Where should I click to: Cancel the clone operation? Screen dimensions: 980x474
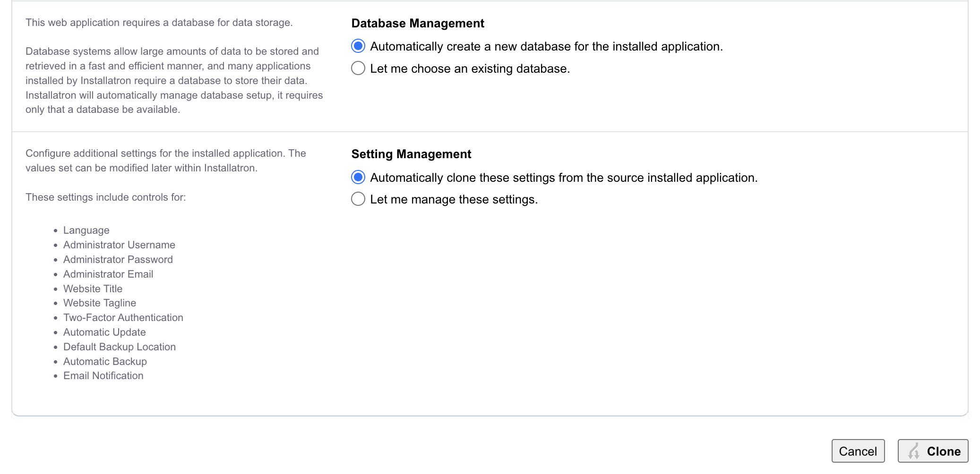858,451
